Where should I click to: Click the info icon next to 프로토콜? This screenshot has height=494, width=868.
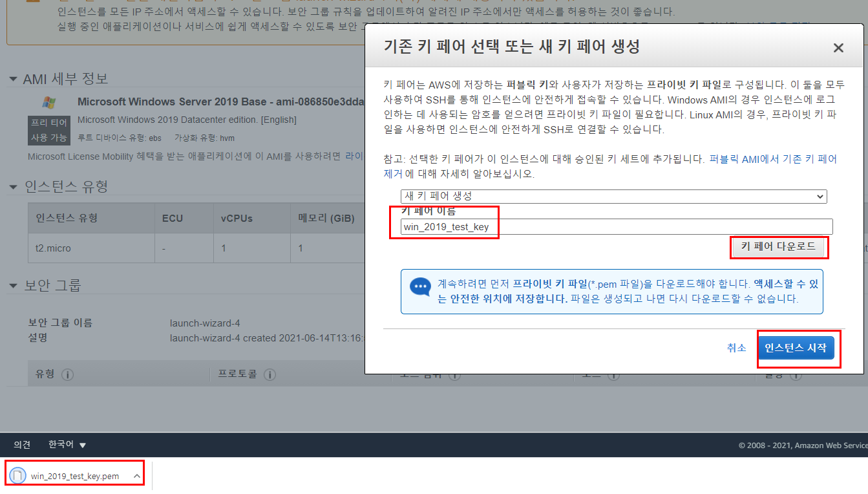point(270,374)
